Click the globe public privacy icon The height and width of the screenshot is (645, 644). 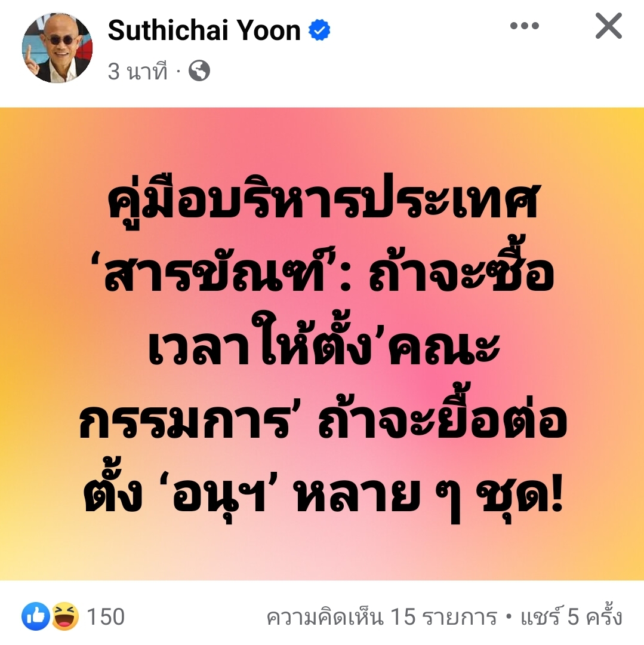(199, 70)
